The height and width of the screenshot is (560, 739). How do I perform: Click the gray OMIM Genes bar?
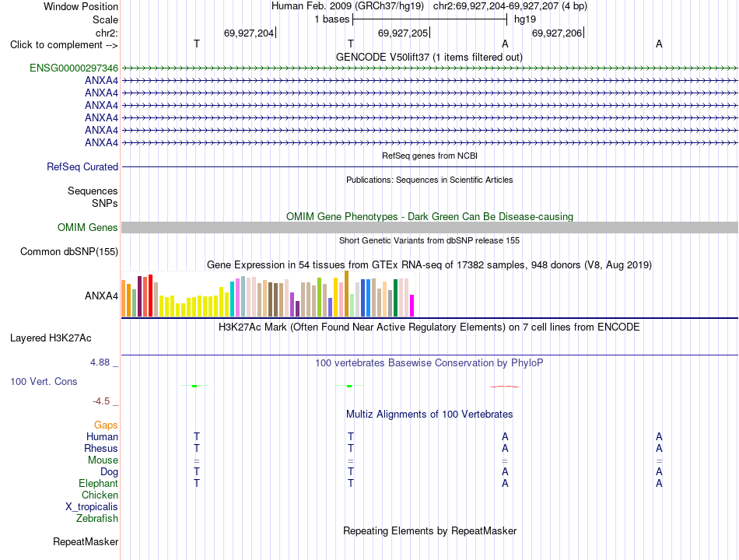[x=430, y=228]
